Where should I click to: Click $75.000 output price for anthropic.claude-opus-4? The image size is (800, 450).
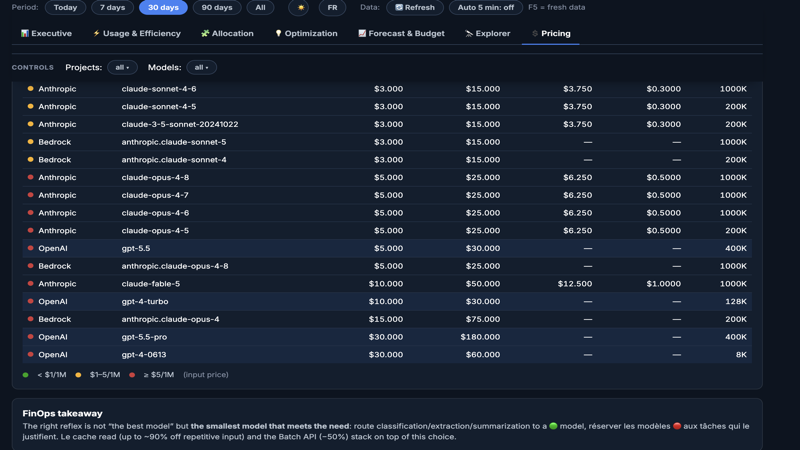[x=483, y=319]
